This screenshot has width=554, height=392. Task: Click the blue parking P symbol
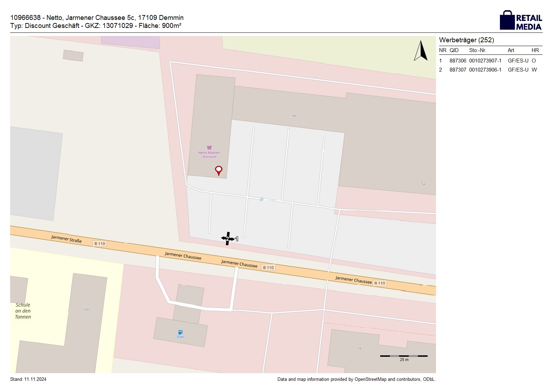tap(261, 200)
